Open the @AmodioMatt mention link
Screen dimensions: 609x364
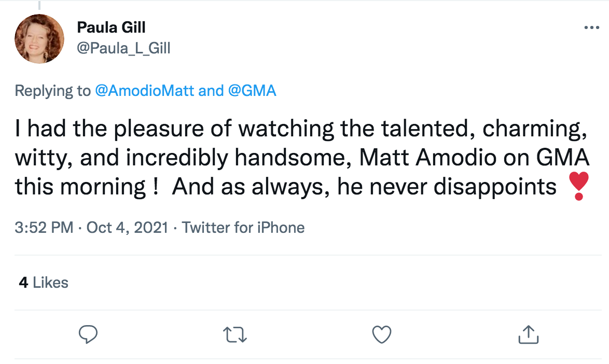(145, 91)
